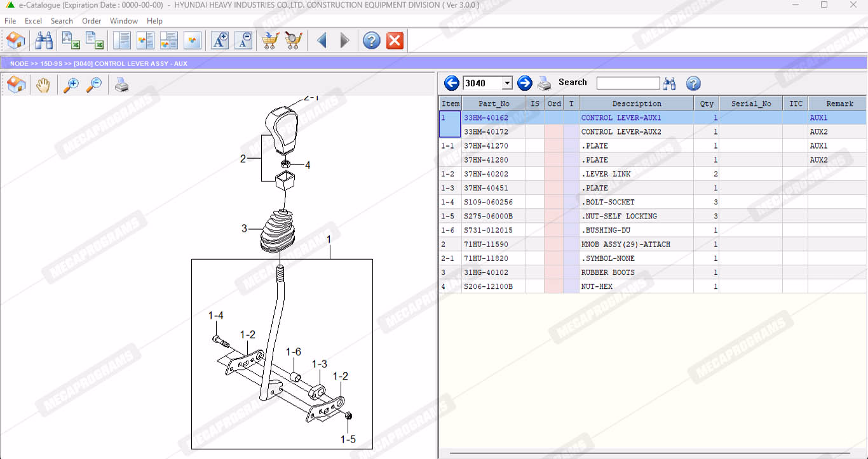
Task: Click the increase font size icon
Action: (x=220, y=41)
